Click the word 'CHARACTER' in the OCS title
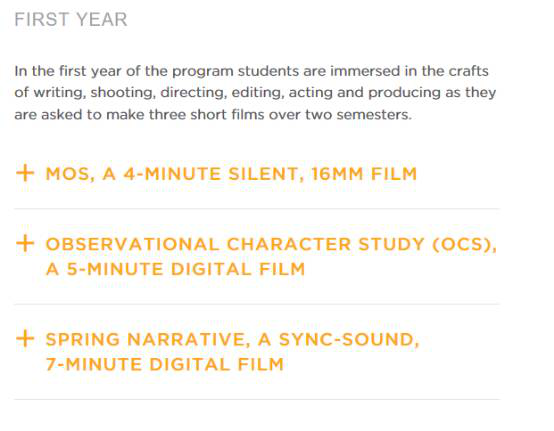The width and height of the screenshot is (554, 431). point(289,244)
